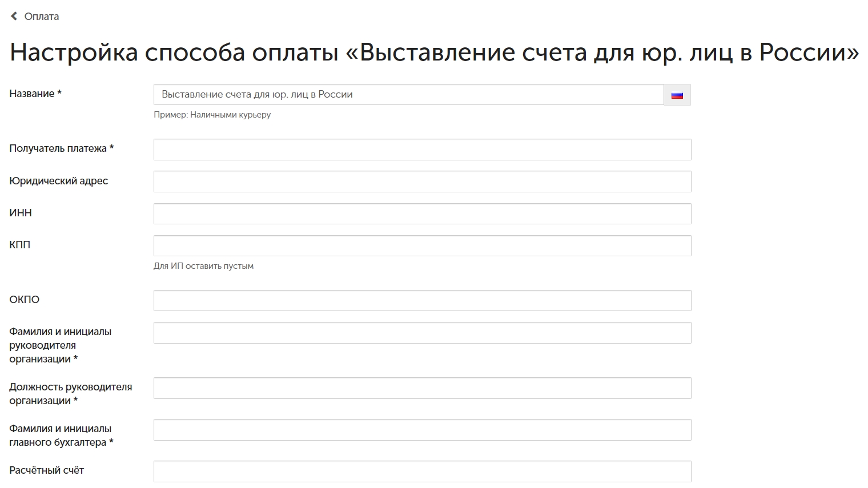Screen dimensions: 868x488
Task: Click the ОКПО label text
Action: (x=25, y=300)
